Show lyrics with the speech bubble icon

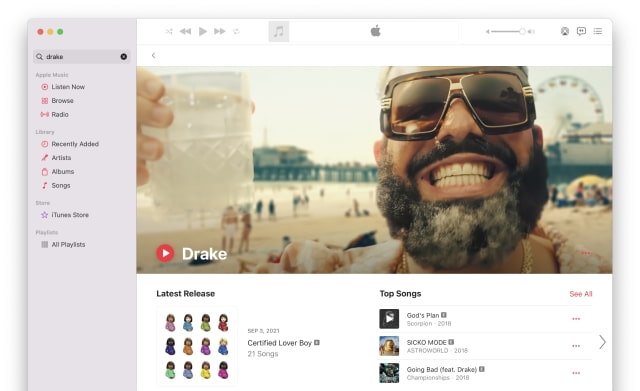(x=581, y=31)
